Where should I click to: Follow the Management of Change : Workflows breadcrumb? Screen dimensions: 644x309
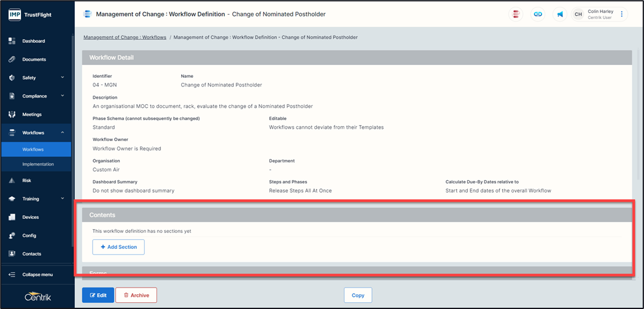point(125,37)
